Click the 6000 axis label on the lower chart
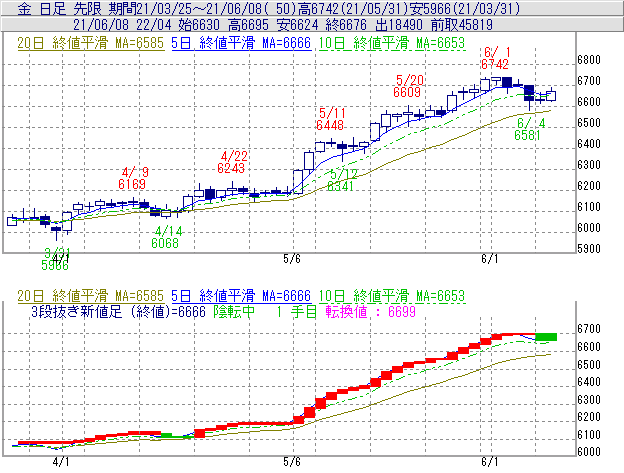 (x=589, y=452)
